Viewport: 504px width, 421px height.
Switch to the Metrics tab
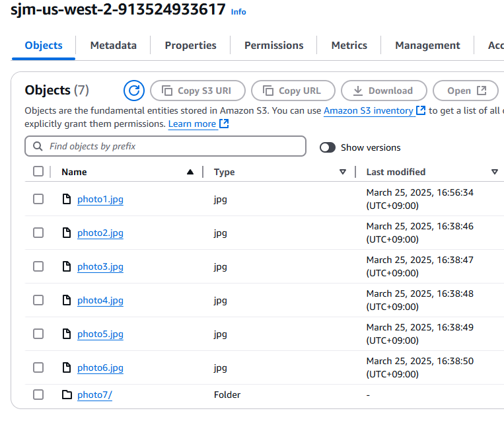click(349, 46)
